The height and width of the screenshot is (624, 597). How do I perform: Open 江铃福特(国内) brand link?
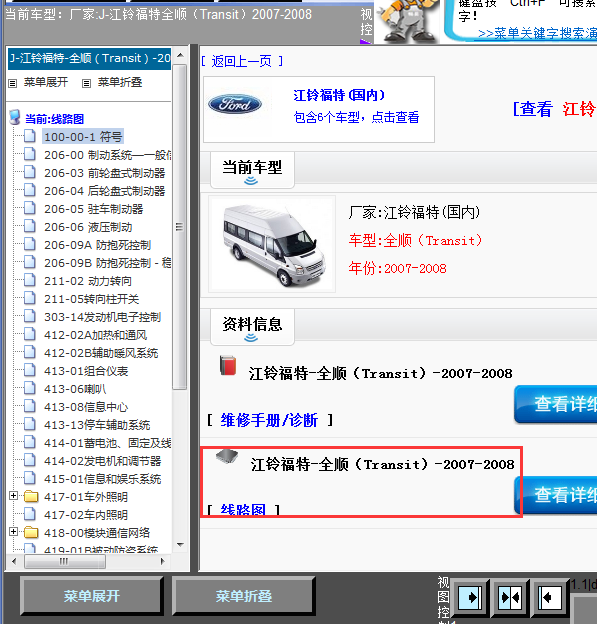click(x=339, y=95)
